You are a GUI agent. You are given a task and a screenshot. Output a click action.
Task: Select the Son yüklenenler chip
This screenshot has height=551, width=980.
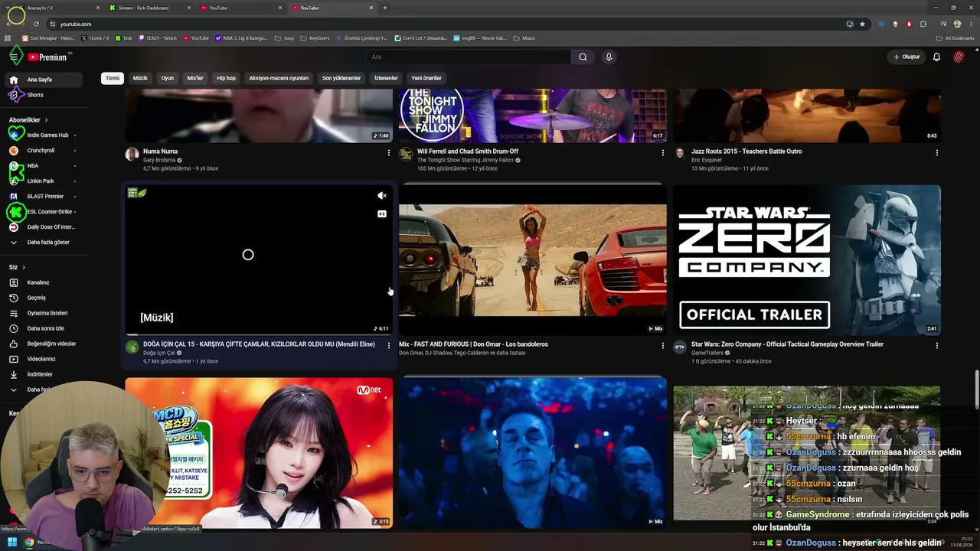coord(341,78)
